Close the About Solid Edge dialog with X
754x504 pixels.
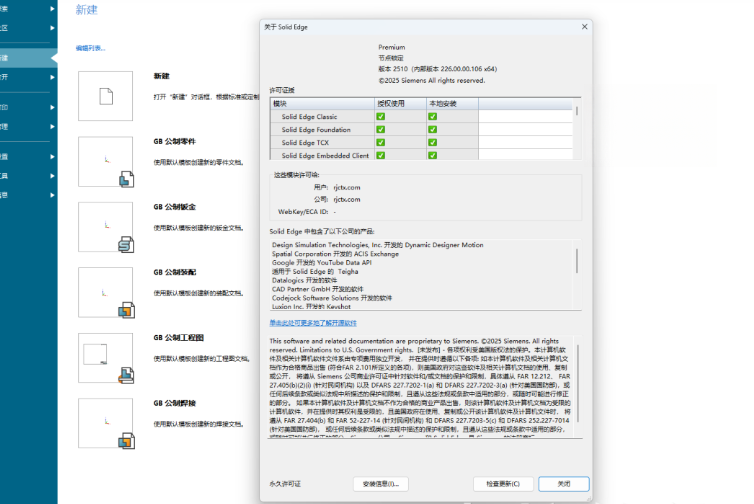pyautogui.click(x=584, y=27)
